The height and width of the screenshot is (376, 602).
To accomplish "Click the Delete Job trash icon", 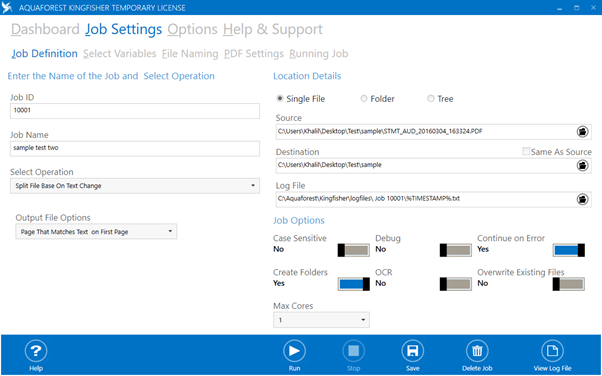I will point(477,351).
